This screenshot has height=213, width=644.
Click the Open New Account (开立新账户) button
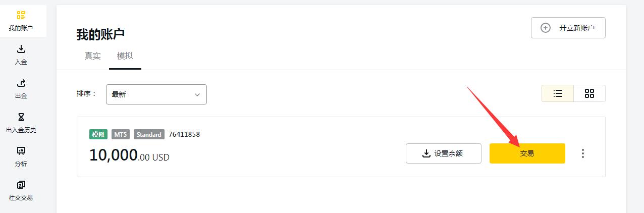[x=568, y=28]
